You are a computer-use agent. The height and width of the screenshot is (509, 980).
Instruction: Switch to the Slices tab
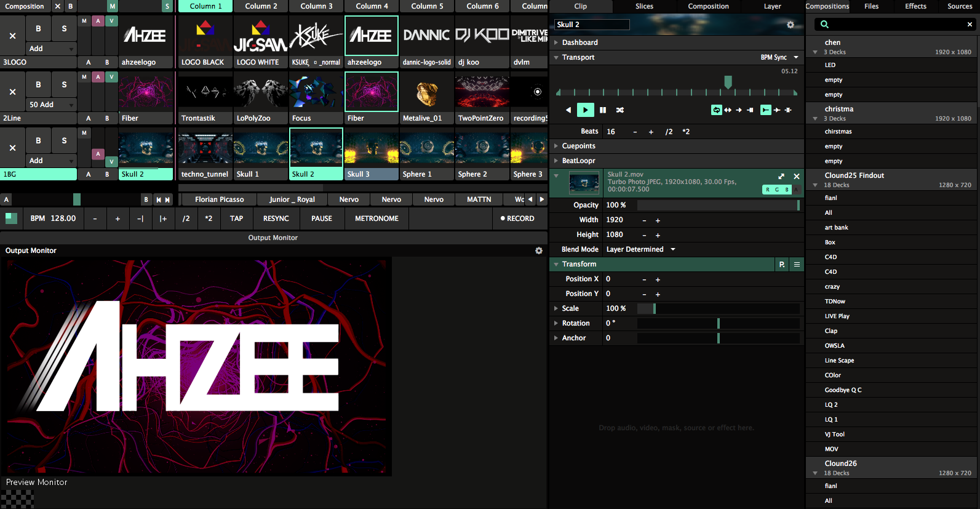pos(644,6)
